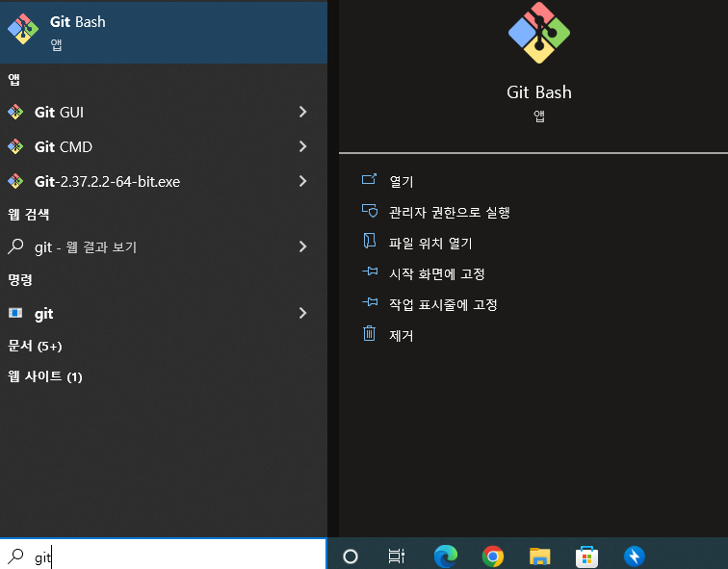Expand the git command chevron
Screen dimensions: 728x569
tap(302, 313)
